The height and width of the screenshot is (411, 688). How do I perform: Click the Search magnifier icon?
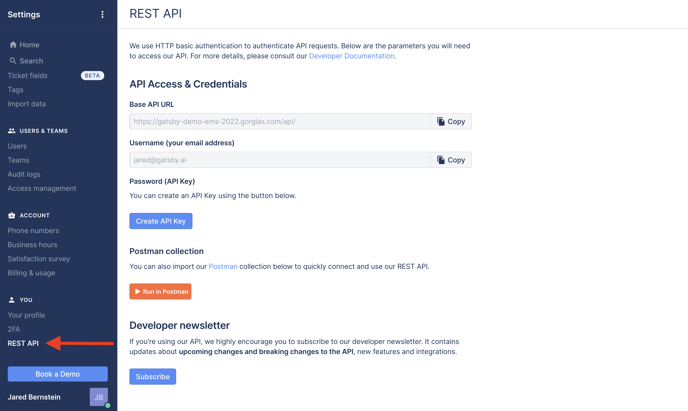pos(13,61)
